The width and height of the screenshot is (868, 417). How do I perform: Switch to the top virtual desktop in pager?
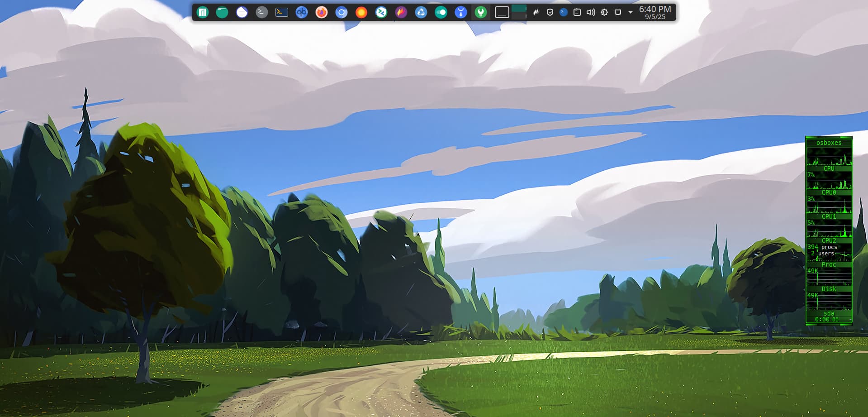[x=519, y=8]
